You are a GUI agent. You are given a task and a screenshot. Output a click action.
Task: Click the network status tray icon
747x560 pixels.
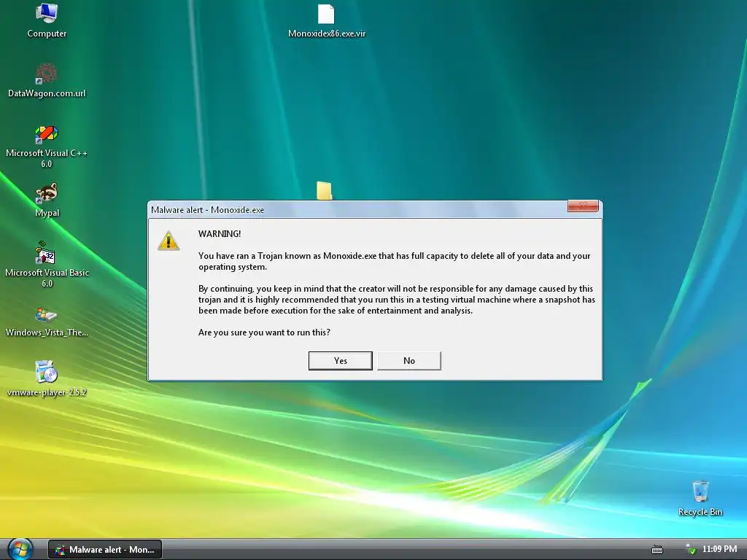tap(691, 550)
